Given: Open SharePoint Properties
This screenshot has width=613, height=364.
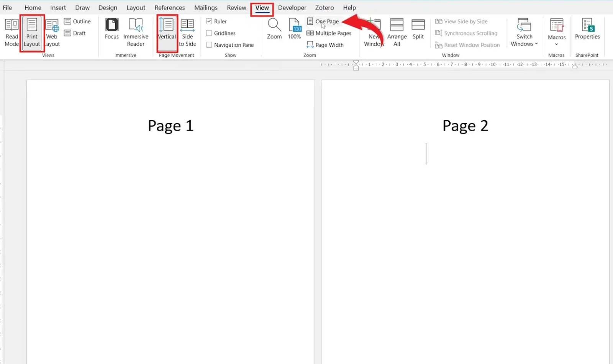Looking at the screenshot, I should pyautogui.click(x=587, y=29).
